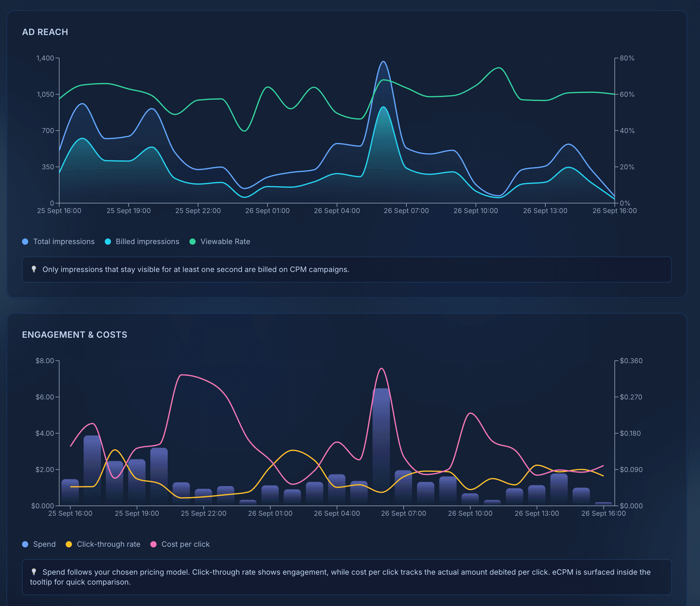Click the '26 Sept 07:00' label on the Ad Reach axis

click(x=406, y=211)
